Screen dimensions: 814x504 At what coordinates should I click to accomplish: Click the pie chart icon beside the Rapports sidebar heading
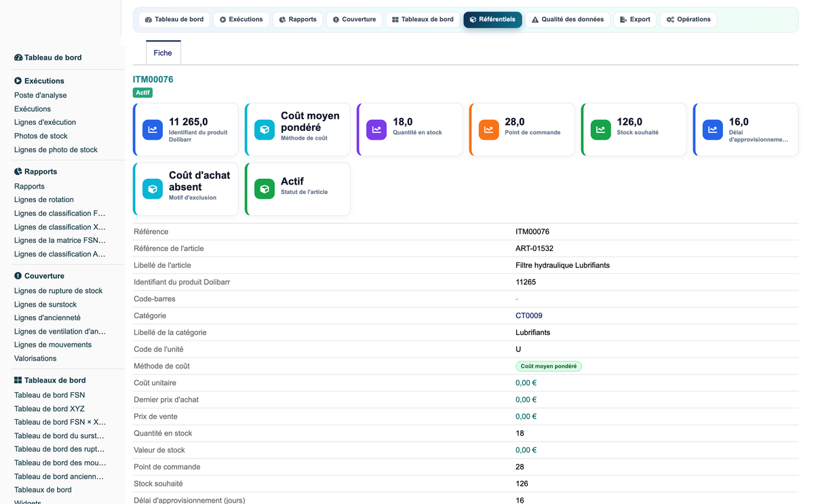18,172
